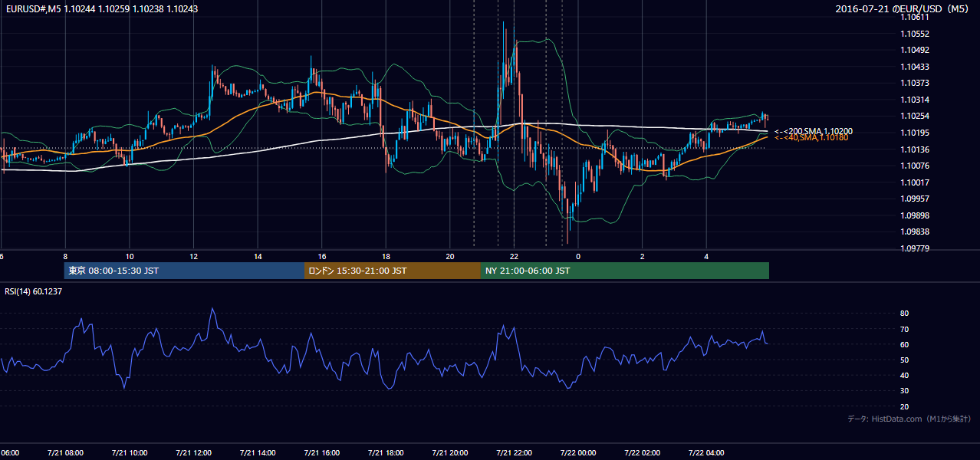
Task: Click the 7/21 20:00 bottom date label
Action: (450, 452)
